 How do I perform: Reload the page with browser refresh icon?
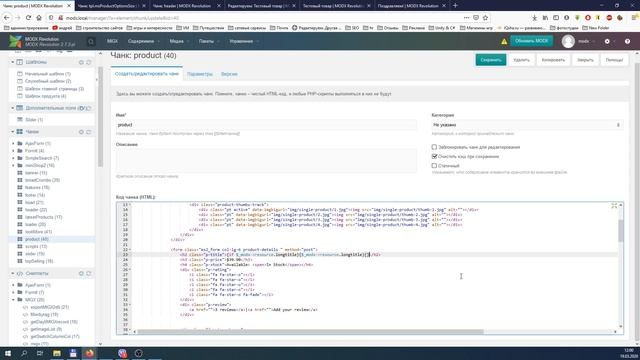(x=28, y=18)
